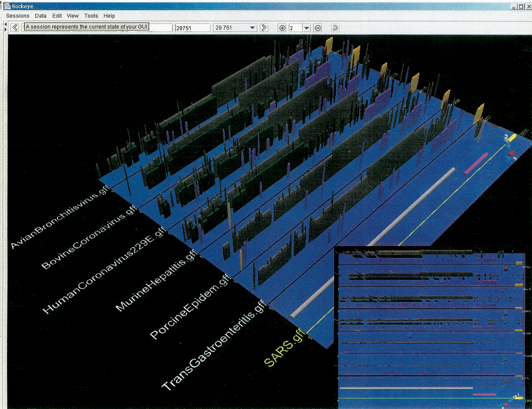Viewport: 532px width, 409px height.
Task: Select the MurineHepatitis.gff track label
Action: (x=156, y=281)
